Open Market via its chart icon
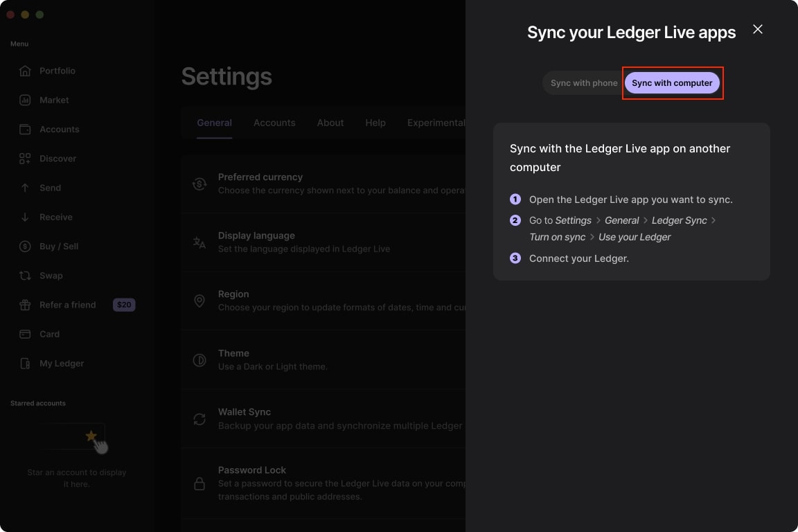The height and width of the screenshot is (532, 798). click(25, 100)
